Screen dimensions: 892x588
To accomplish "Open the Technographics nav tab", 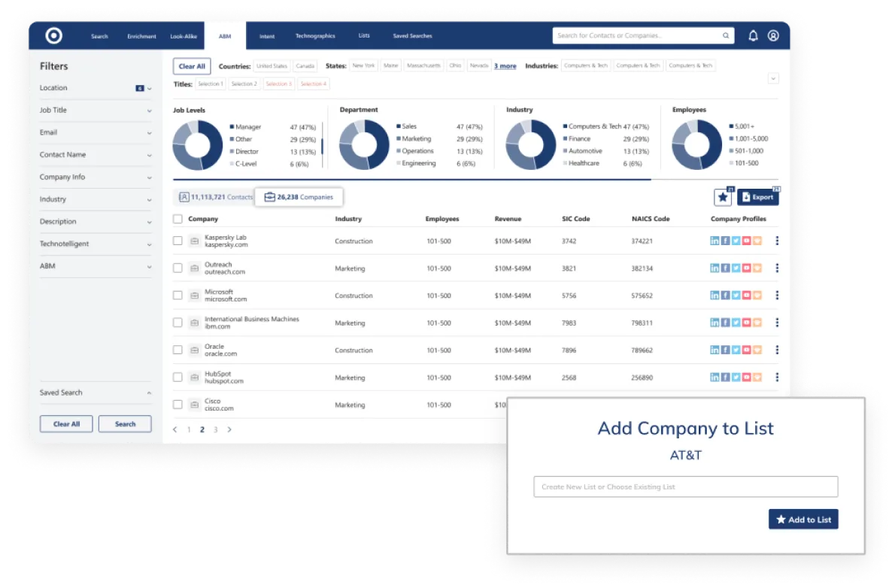I will pyautogui.click(x=315, y=36).
